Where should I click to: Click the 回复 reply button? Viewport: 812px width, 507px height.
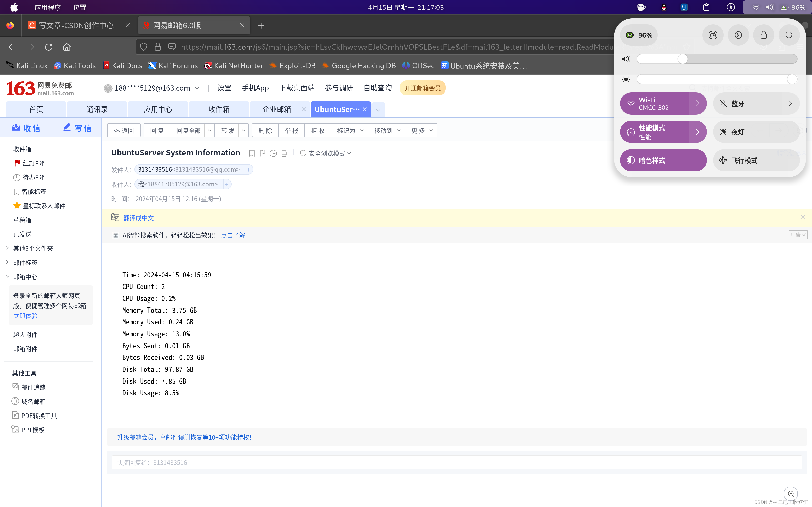coord(157,131)
